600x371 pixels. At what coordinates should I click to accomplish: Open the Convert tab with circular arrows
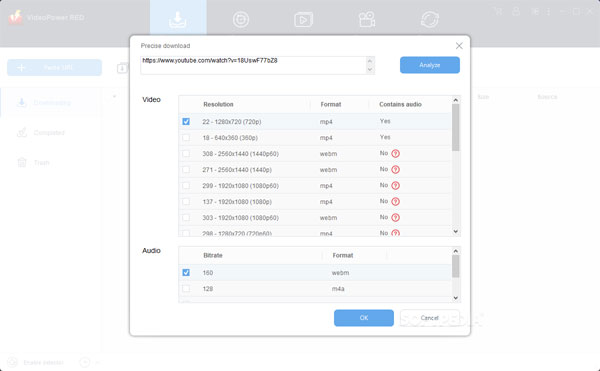[429, 20]
